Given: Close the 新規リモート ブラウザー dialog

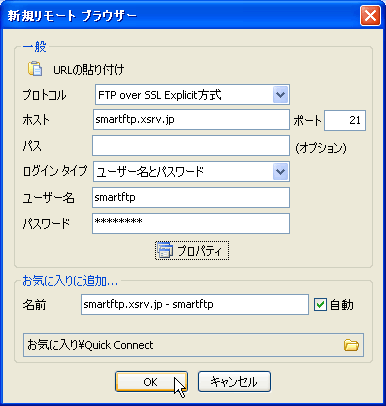Looking at the screenshot, I should [x=370, y=16].
